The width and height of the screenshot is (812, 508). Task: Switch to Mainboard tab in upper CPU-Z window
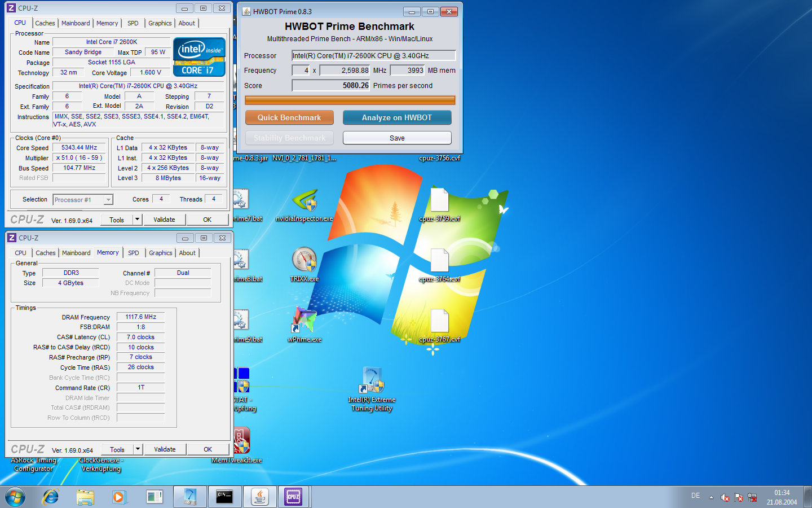pyautogui.click(x=76, y=23)
